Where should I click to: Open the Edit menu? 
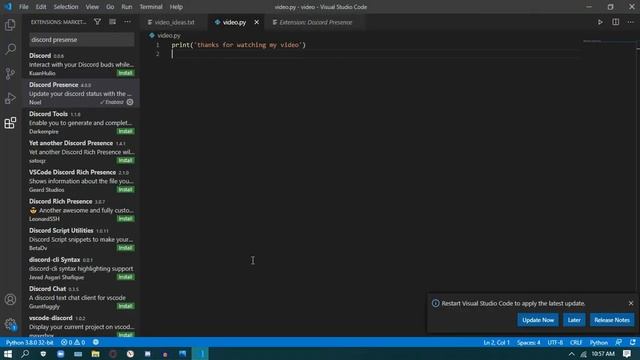pyautogui.click(x=41, y=7)
